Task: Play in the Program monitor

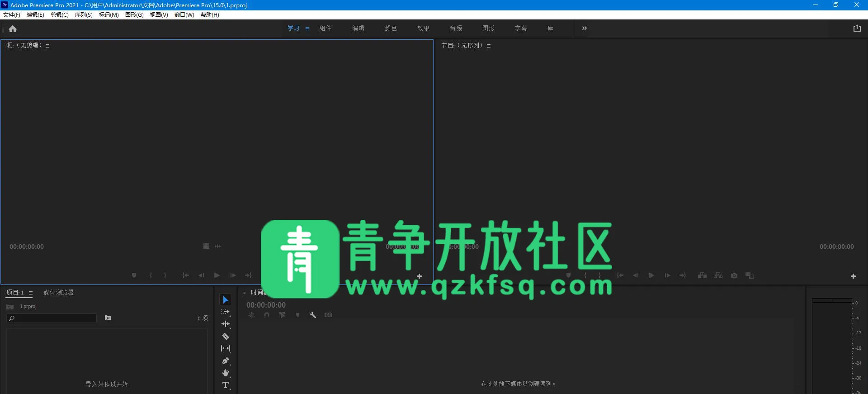Action: (651, 275)
